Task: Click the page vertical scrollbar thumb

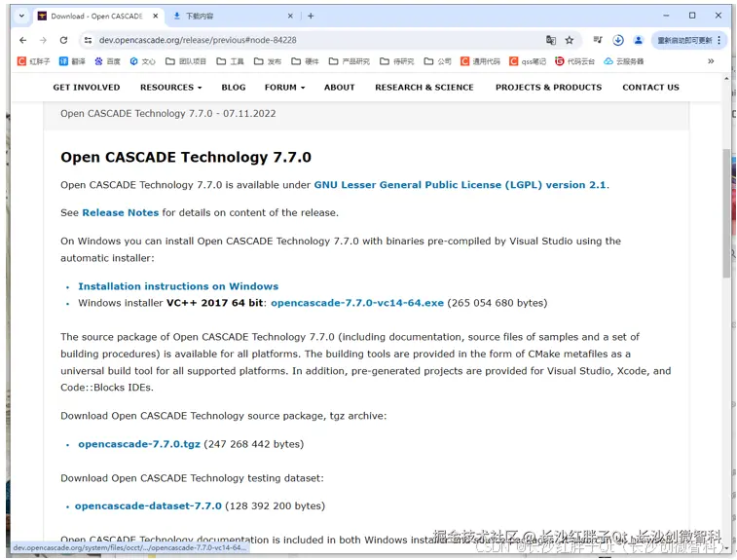Action: pyautogui.click(x=726, y=214)
